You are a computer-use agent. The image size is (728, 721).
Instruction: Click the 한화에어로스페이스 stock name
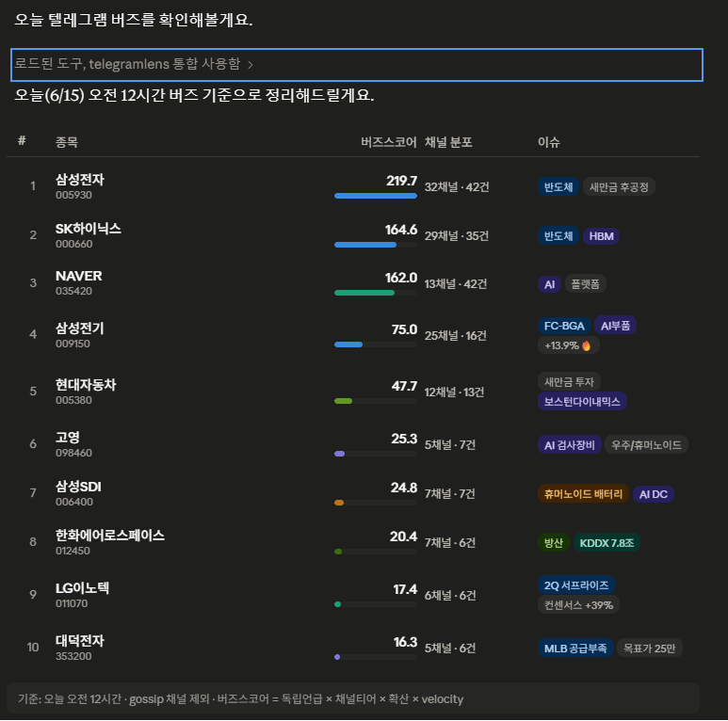click(110, 536)
